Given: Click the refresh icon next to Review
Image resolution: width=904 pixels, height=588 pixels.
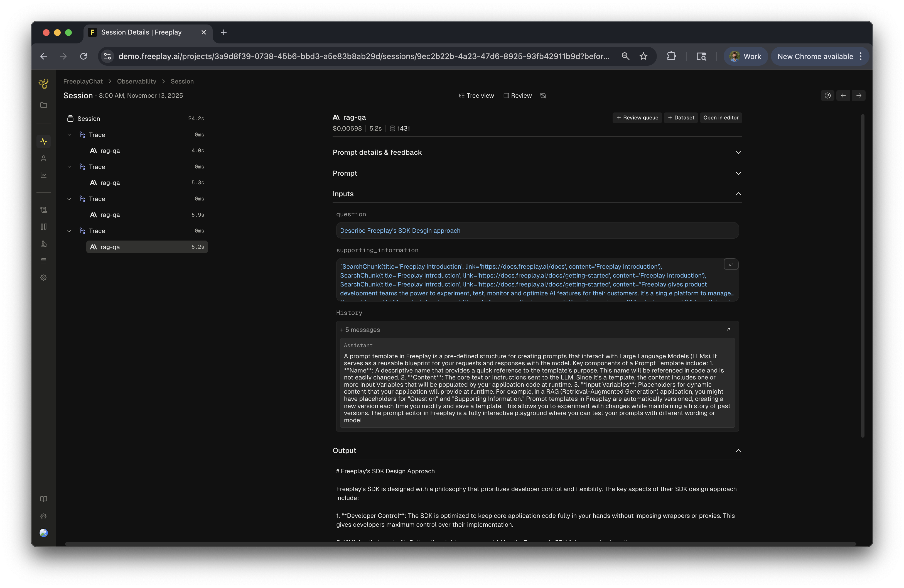Looking at the screenshot, I should coord(543,95).
